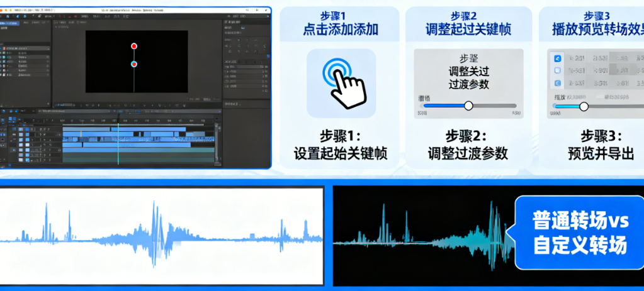Screen dimensions: 644x291
Task: Select the cyan-ringed lower keyframe point
Action: tap(134, 64)
